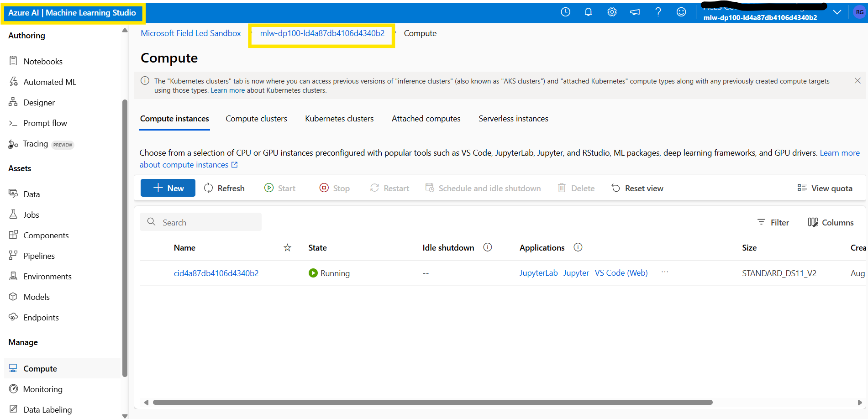The image size is (868, 419).
Task: Open Pipelines under Assets
Action: pos(32,256)
